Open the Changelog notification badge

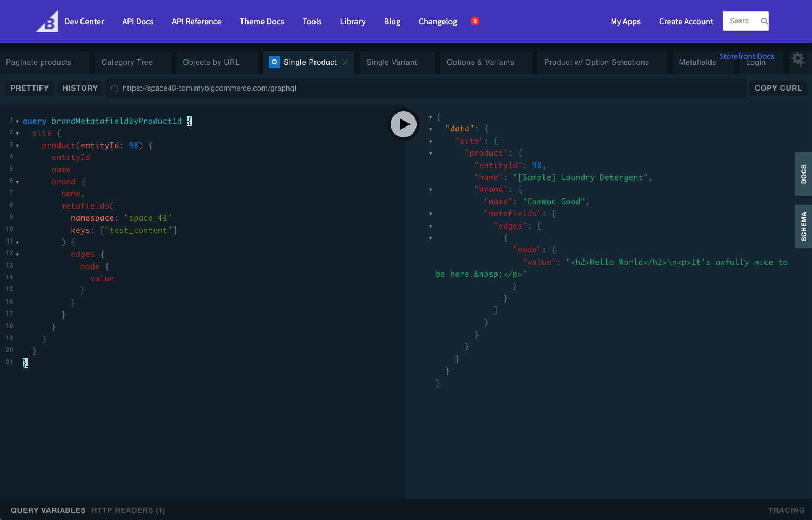475,21
